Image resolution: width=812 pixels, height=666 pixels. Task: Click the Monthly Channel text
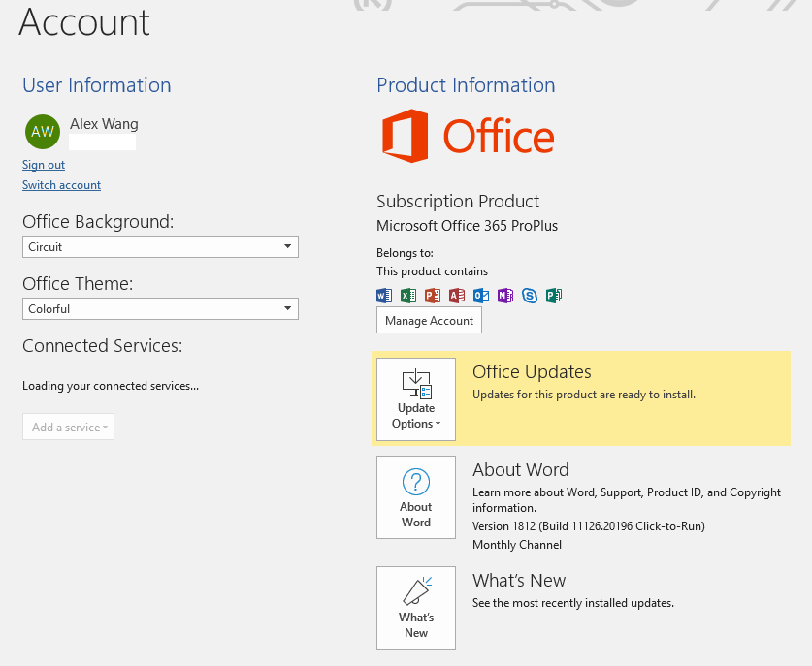(x=517, y=545)
